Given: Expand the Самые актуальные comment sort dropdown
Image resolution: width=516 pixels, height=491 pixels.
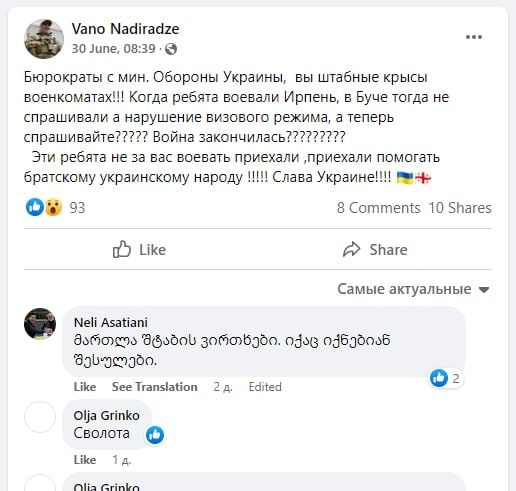Looking at the screenshot, I should coord(413,289).
